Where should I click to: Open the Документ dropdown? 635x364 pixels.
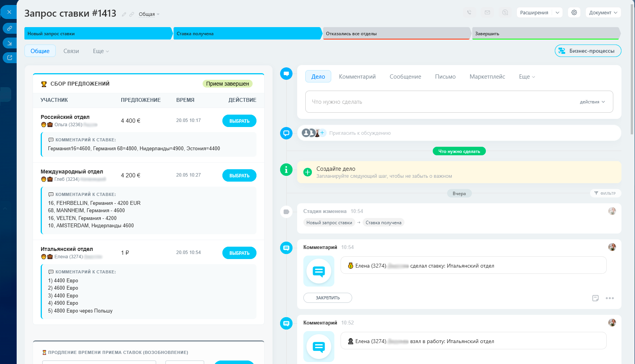603,12
